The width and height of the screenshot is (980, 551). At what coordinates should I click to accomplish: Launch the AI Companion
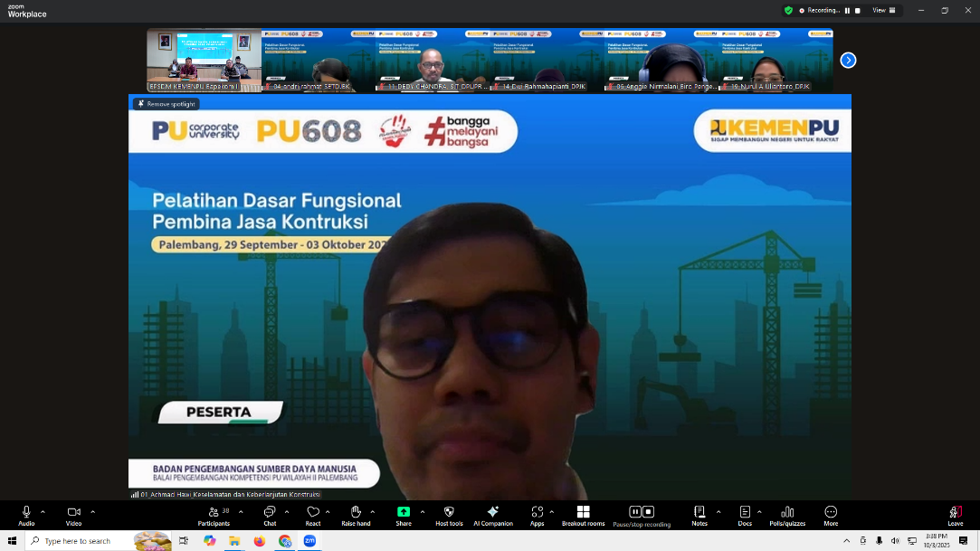(492, 513)
